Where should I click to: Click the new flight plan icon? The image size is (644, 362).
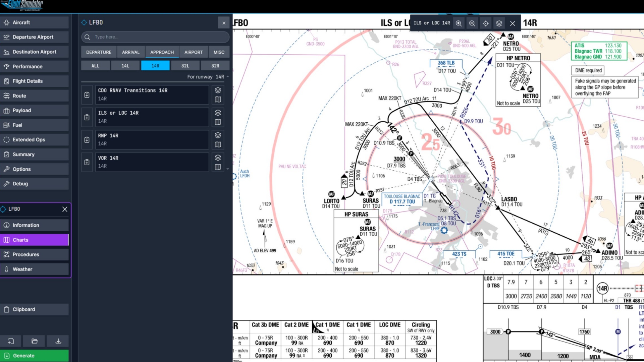tap(11, 341)
